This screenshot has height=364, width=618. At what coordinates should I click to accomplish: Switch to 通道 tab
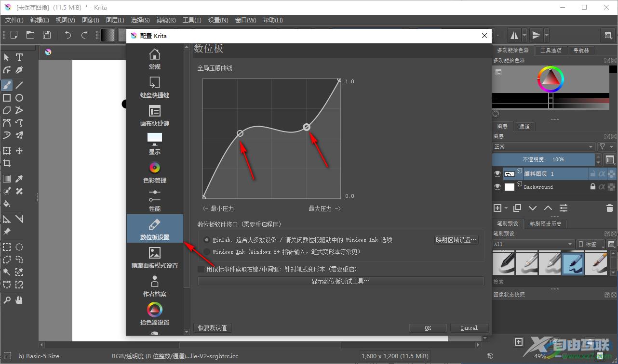pyautogui.click(x=524, y=127)
